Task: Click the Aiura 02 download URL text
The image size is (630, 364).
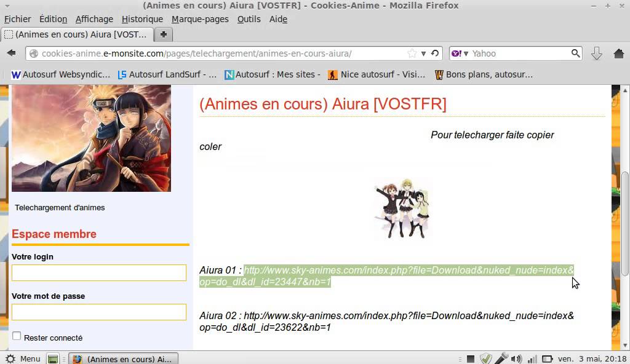Action: pyautogui.click(x=386, y=322)
